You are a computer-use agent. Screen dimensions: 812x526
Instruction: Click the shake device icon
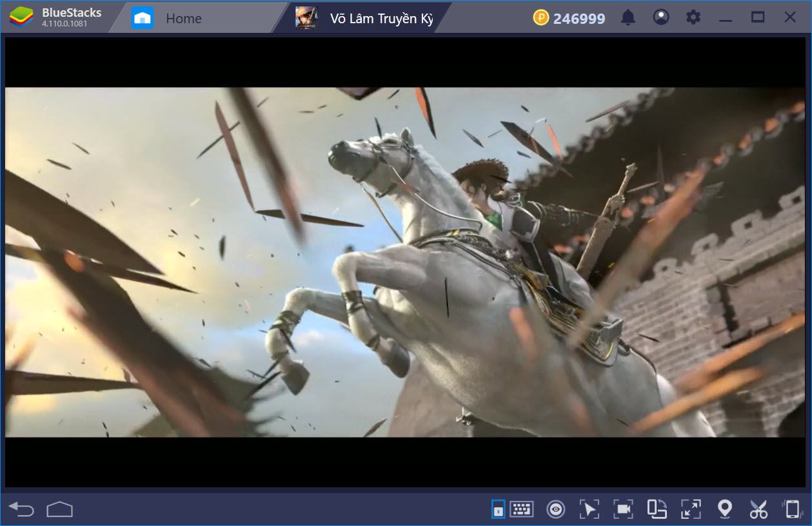792,509
